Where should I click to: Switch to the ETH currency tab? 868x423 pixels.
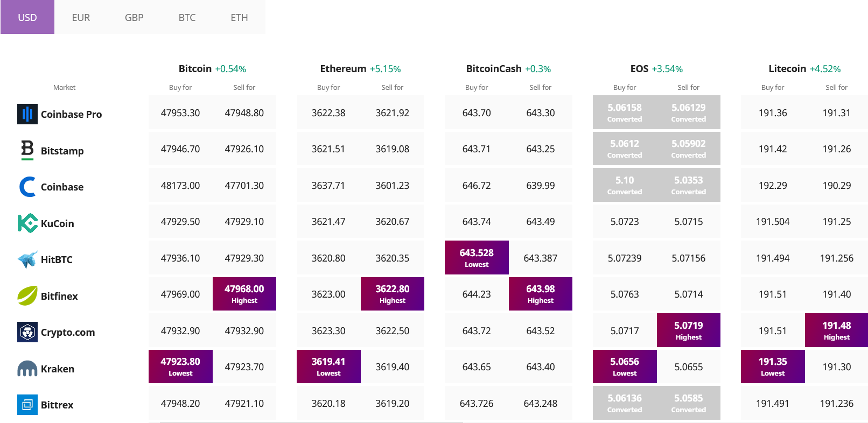point(240,17)
